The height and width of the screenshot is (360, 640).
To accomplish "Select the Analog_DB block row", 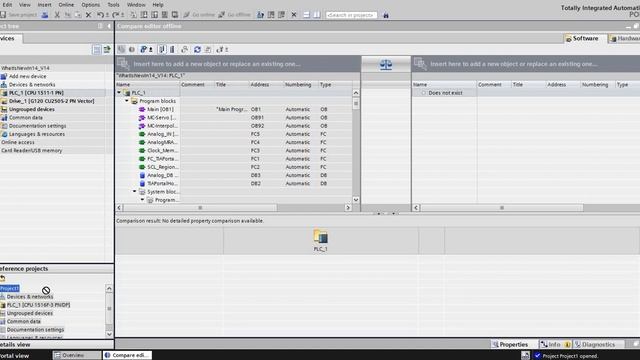I will pyautogui.click(x=234, y=175).
